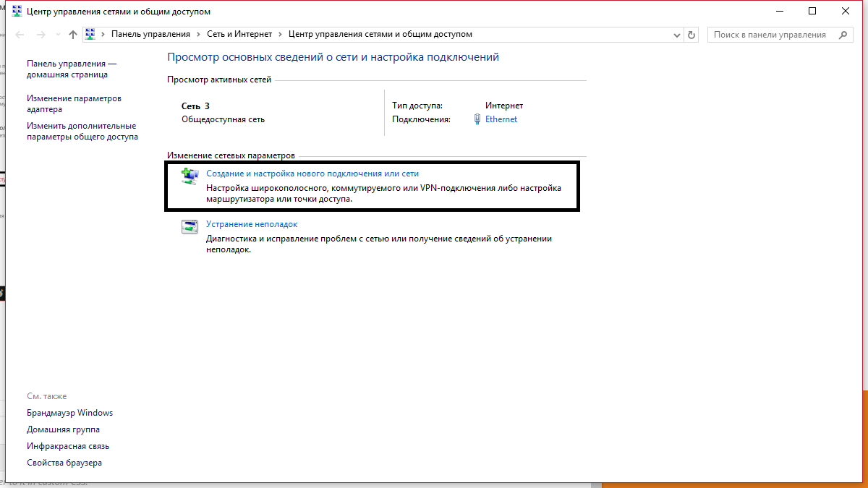The image size is (868, 488).
Task: Expand the address bar history dropdown
Action: [x=676, y=35]
